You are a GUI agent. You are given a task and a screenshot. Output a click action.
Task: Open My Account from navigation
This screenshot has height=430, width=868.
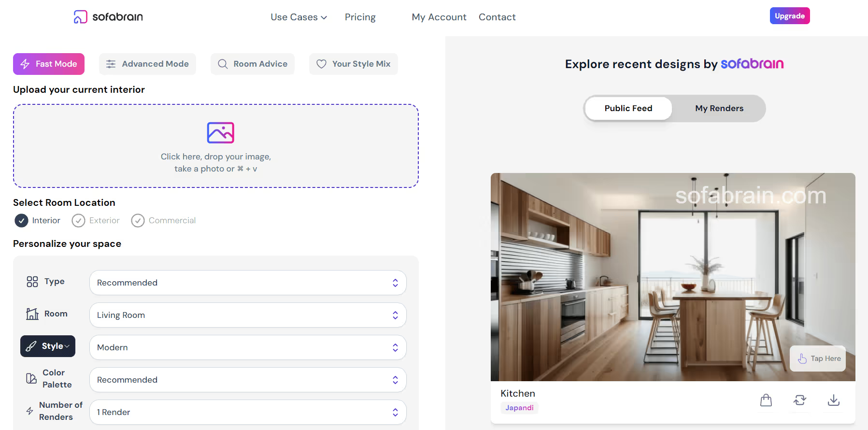tap(439, 17)
